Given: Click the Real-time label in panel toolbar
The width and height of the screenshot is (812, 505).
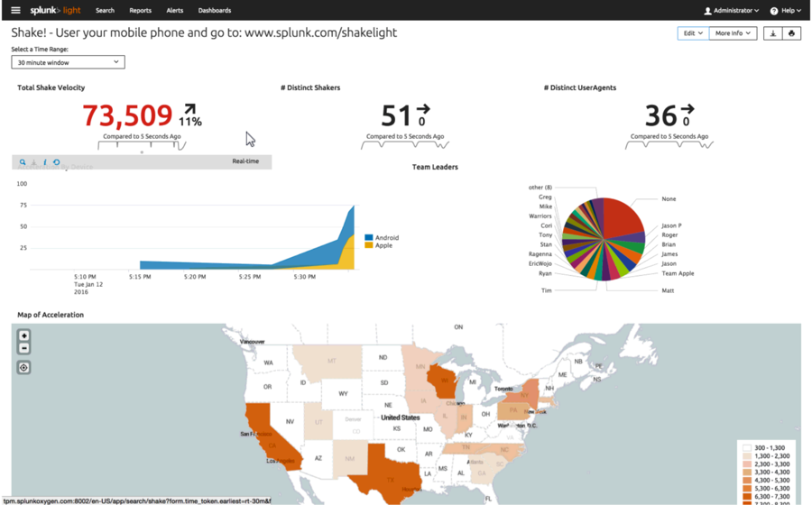Looking at the screenshot, I should coord(245,161).
